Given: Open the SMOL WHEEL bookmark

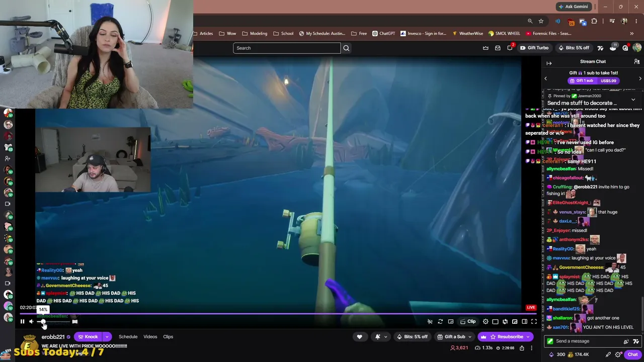Looking at the screenshot, I should [504, 34].
